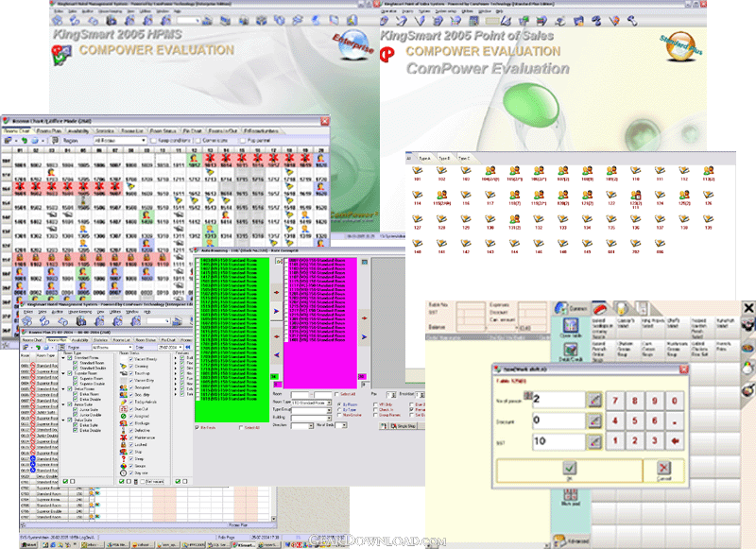Click the Num pad icon in POS sidebar
Viewport: 756px width, 549px height.
[571, 497]
